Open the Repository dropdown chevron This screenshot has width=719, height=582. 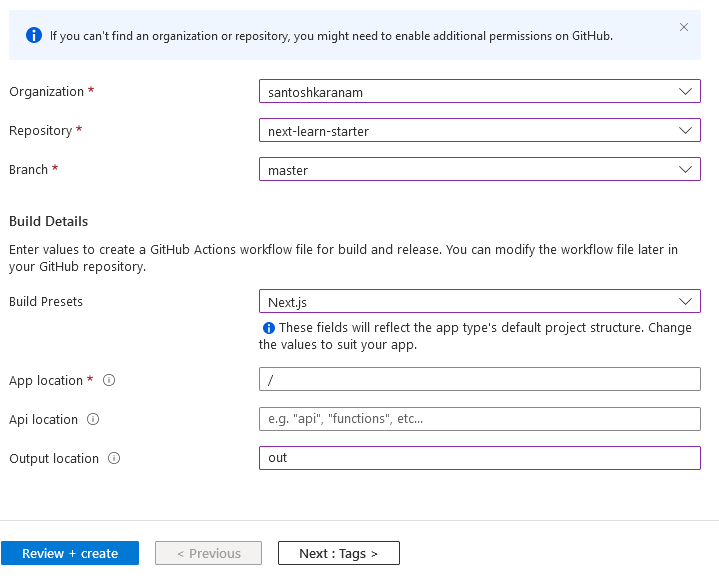pyautogui.click(x=685, y=130)
